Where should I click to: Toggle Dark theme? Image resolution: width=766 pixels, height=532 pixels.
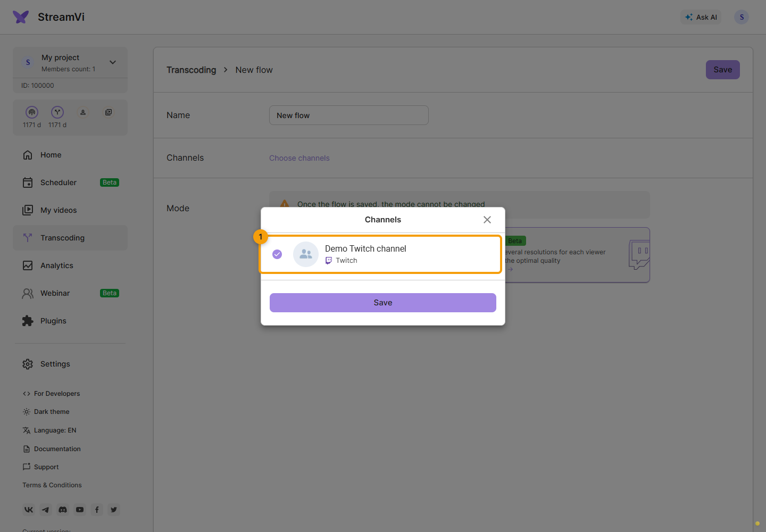tap(46, 412)
